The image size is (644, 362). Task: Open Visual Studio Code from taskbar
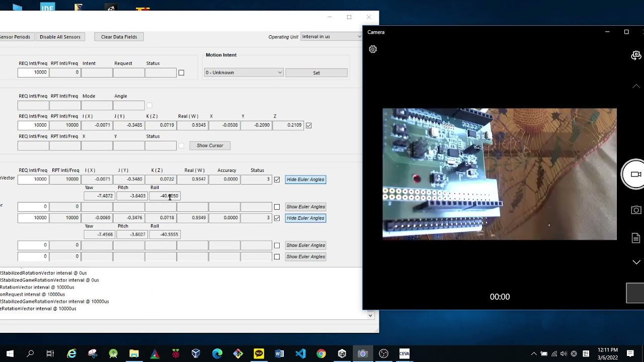300,353
